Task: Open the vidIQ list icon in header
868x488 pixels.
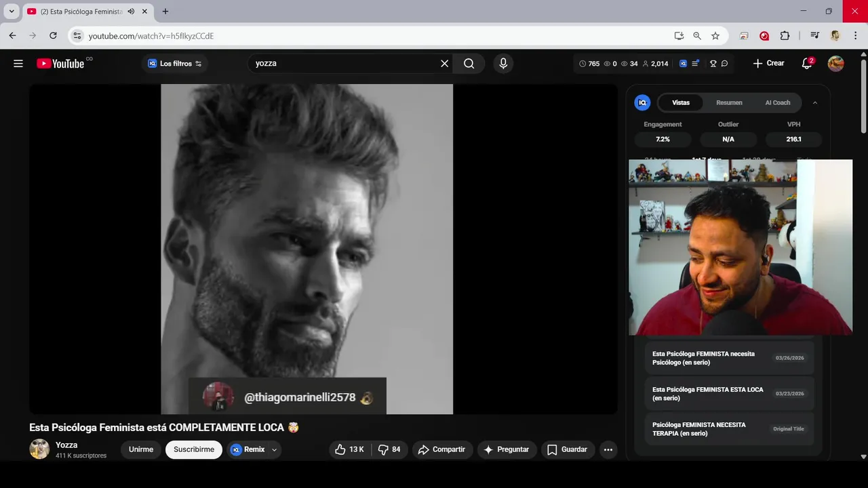Action: point(695,63)
